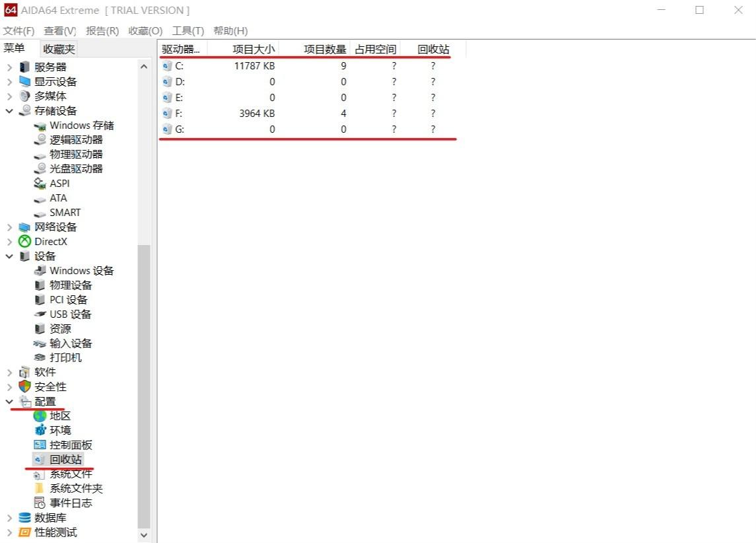
Task: Open the 帮助(H) menu
Action: [230, 31]
